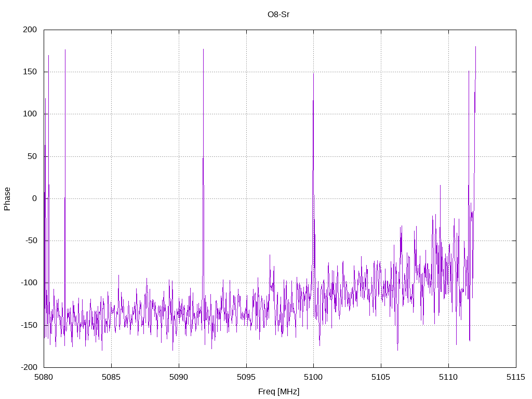
Task: Click the 5110 x-axis tick label
Action: [448, 377]
